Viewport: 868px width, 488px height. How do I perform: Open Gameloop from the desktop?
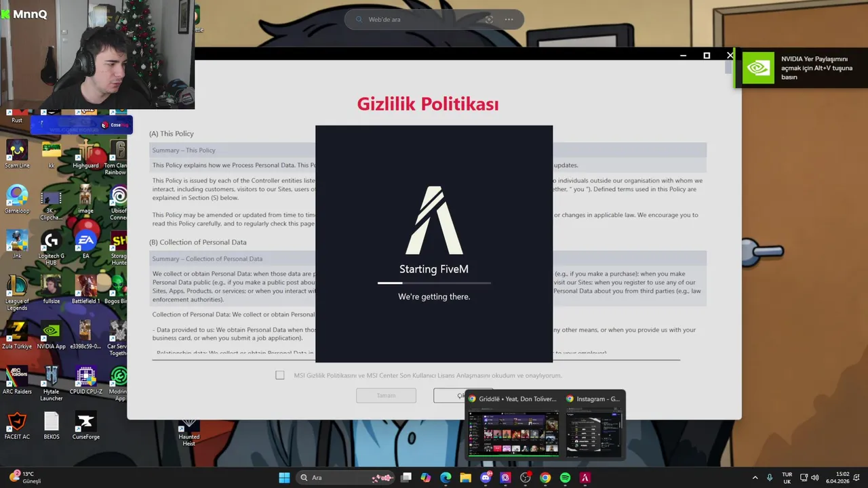click(17, 200)
